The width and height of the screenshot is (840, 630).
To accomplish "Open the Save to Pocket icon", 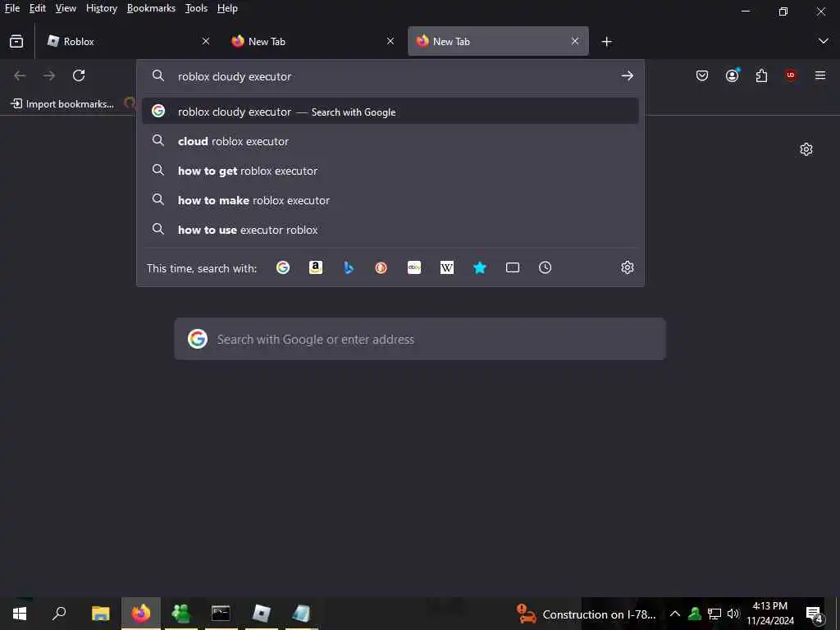I will pos(702,75).
